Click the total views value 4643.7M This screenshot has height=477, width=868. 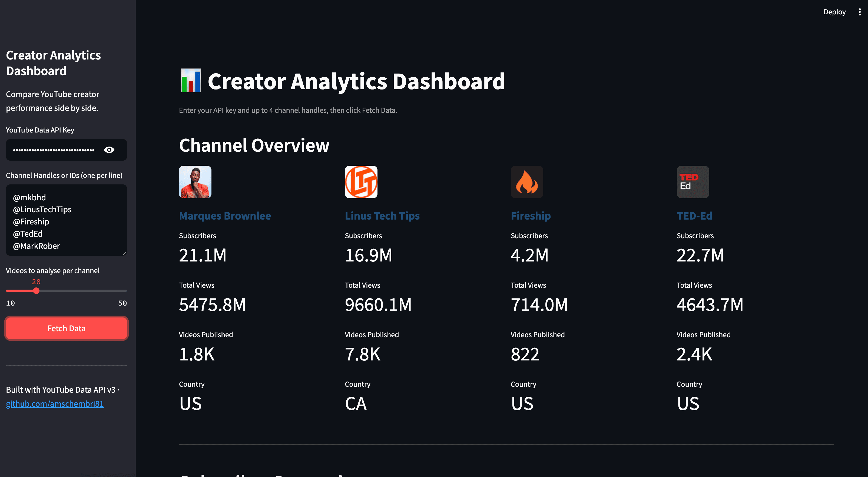click(x=710, y=304)
